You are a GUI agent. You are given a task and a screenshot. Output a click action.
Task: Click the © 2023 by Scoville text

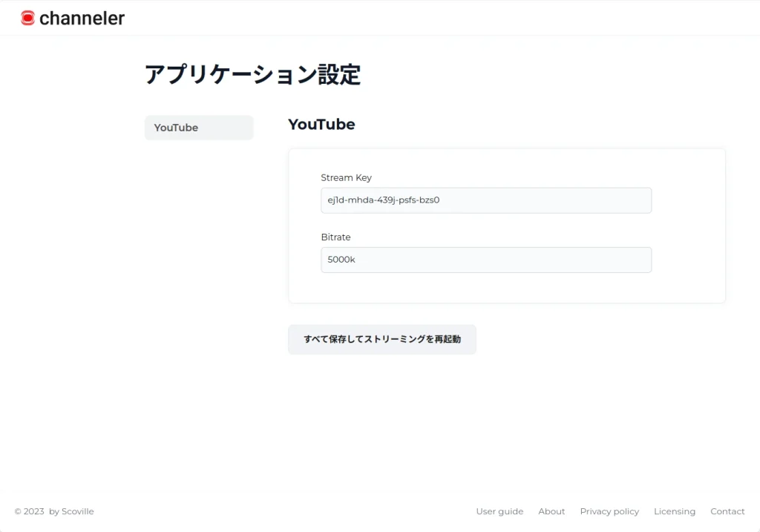pyautogui.click(x=54, y=511)
